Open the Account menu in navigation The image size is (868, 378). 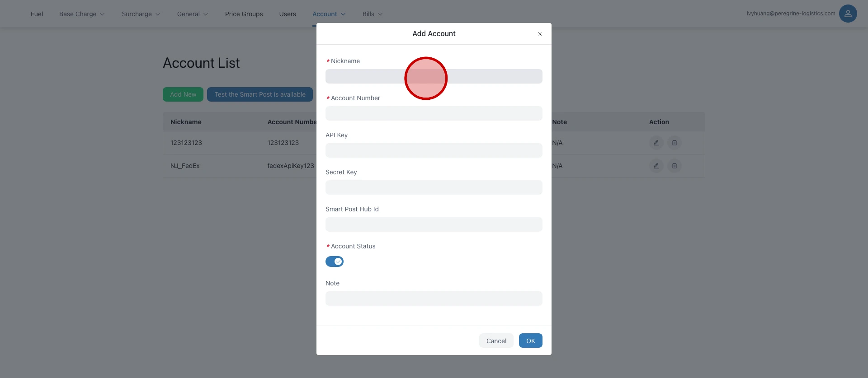point(329,14)
